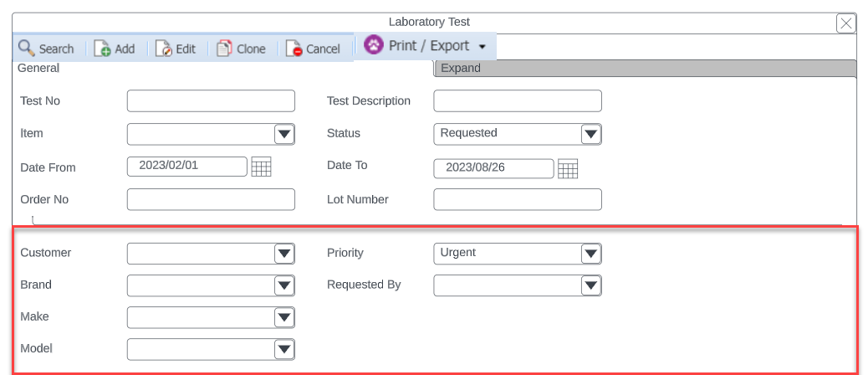Open the Print / Export menu
868x375 pixels.
tap(426, 46)
